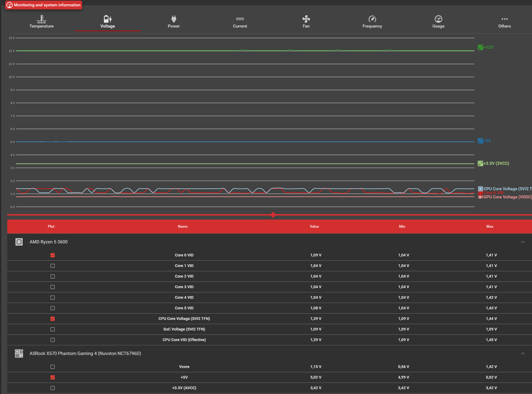Open the Others three-dot icon
This screenshot has width=532, height=394.
[505, 19]
